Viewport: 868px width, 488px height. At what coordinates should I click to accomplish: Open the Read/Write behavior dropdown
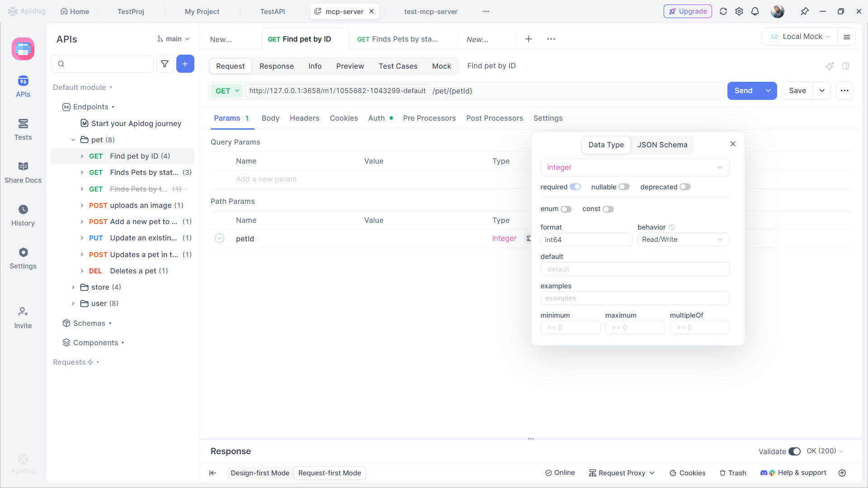coord(683,239)
